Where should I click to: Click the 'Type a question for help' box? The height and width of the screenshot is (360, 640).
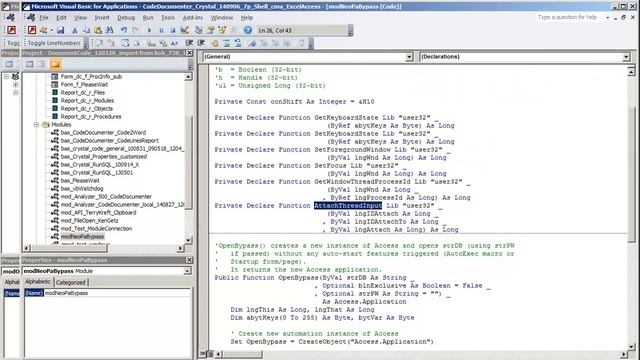(567, 17)
